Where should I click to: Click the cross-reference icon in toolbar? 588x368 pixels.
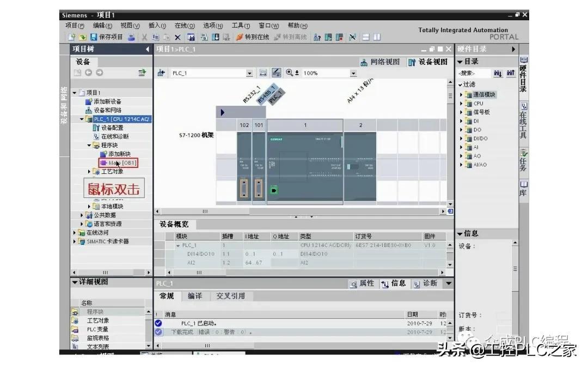(352, 37)
